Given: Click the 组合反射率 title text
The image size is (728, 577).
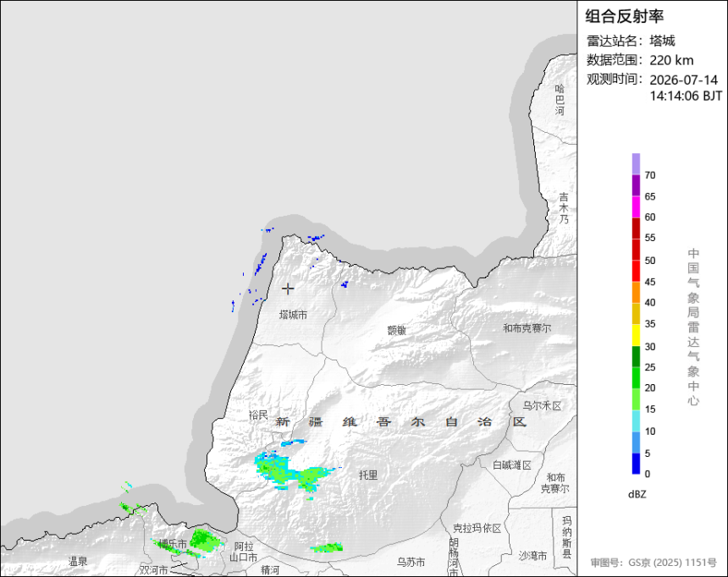Looking at the screenshot, I should point(624,16).
